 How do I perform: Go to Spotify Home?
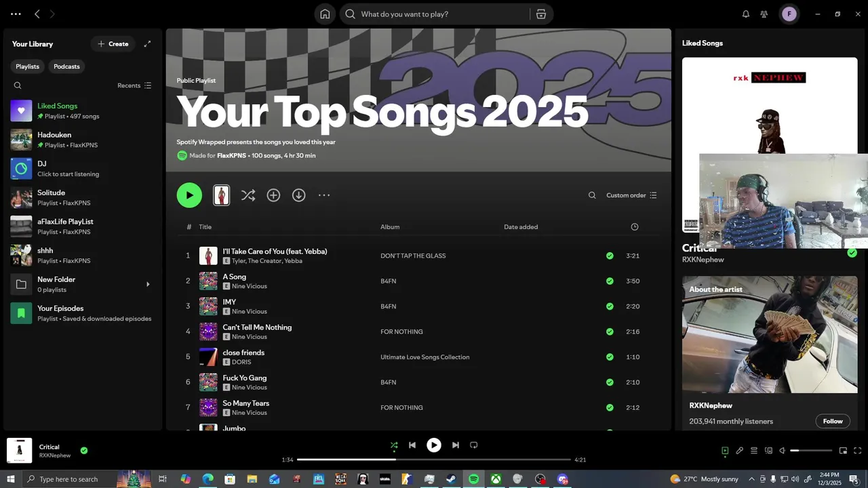point(325,14)
